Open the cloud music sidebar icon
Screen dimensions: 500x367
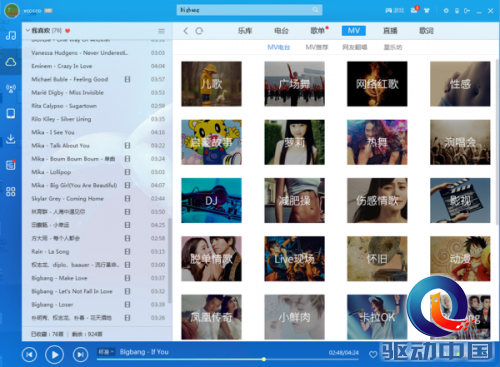coord(11,62)
